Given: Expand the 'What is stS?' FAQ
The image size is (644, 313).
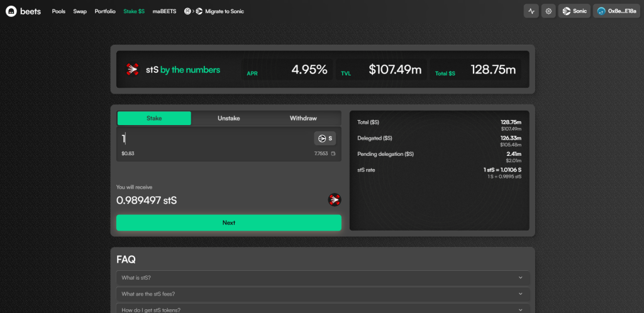Looking at the screenshot, I should click(x=323, y=278).
